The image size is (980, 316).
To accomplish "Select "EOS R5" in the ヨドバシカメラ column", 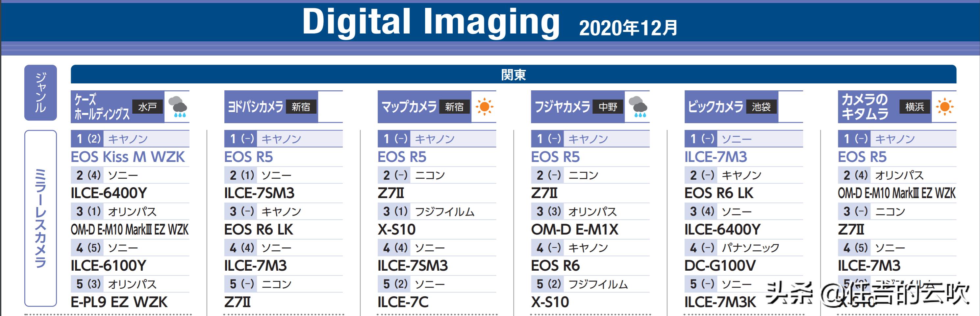I will coord(249,157).
